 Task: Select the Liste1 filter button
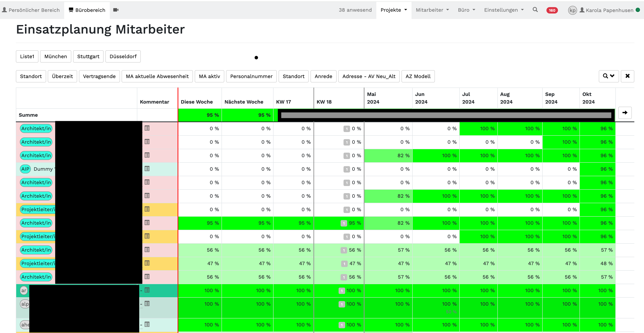[27, 57]
